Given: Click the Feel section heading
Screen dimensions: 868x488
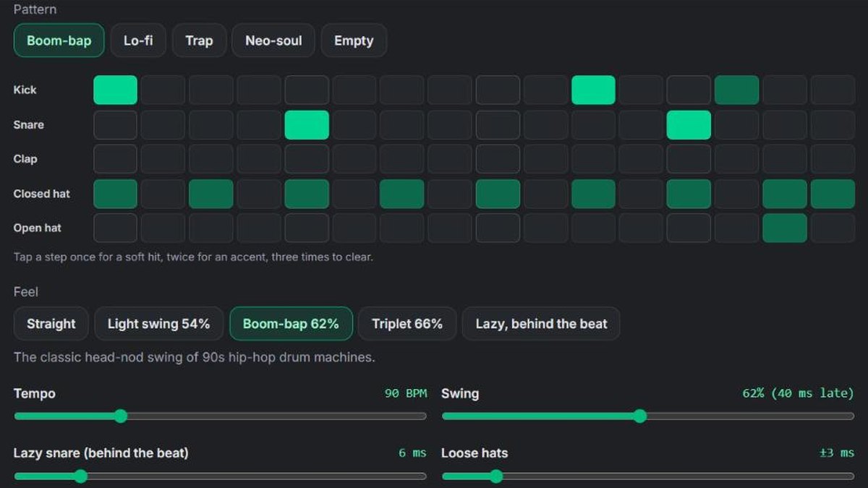Looking at the screenshot, I should [x=25, y=292].
